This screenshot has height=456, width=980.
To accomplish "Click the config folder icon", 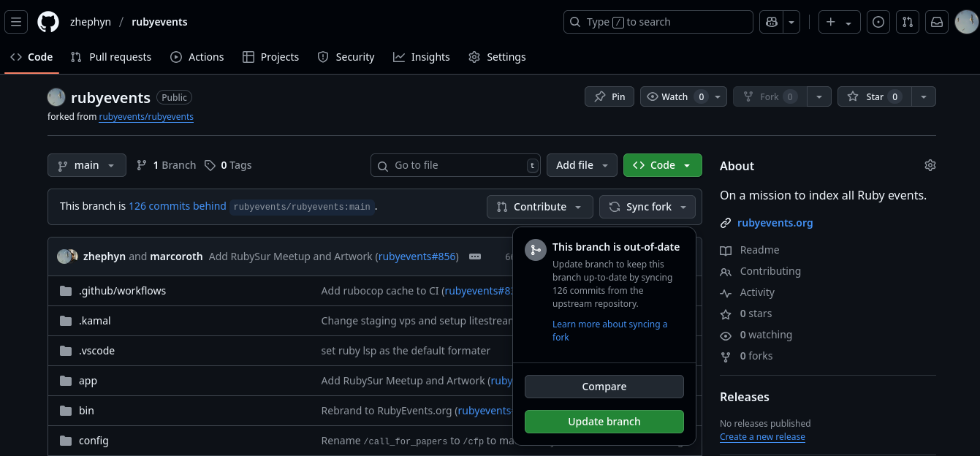I will click(66, 441).
